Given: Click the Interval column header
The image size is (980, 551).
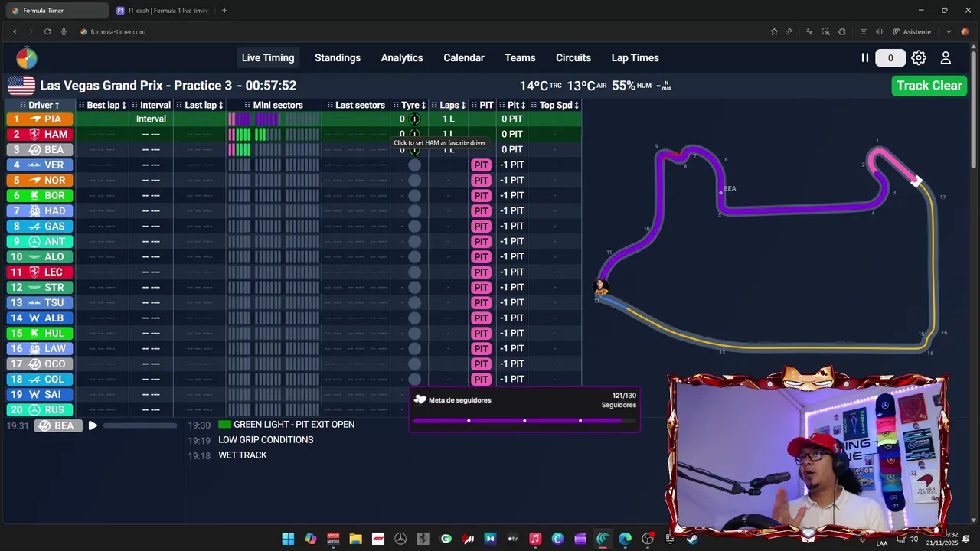Looking at the screenshot, I should [151, 105].
